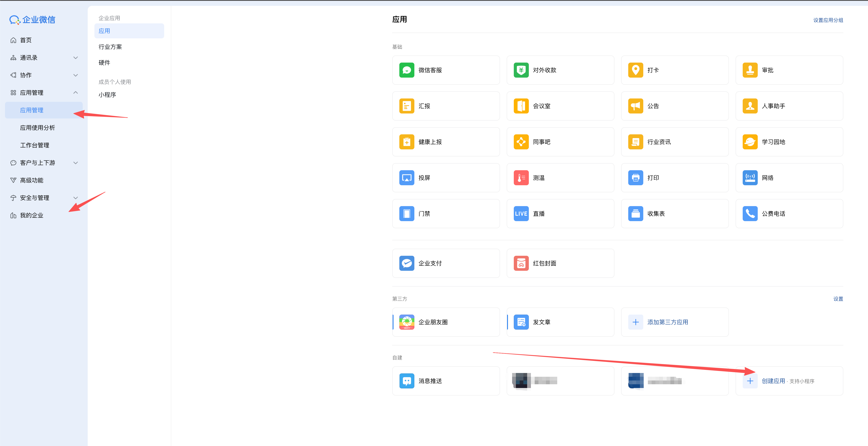Expand the 协作 sidebar section
The image size is (868, 446).
(75, 75)
